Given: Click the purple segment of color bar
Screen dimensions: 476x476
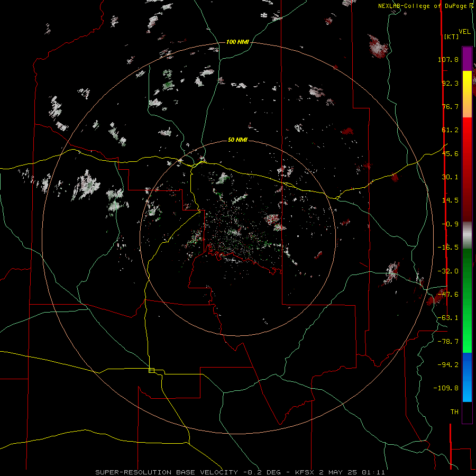Looking at the screenshot, I should coord(467,59).
